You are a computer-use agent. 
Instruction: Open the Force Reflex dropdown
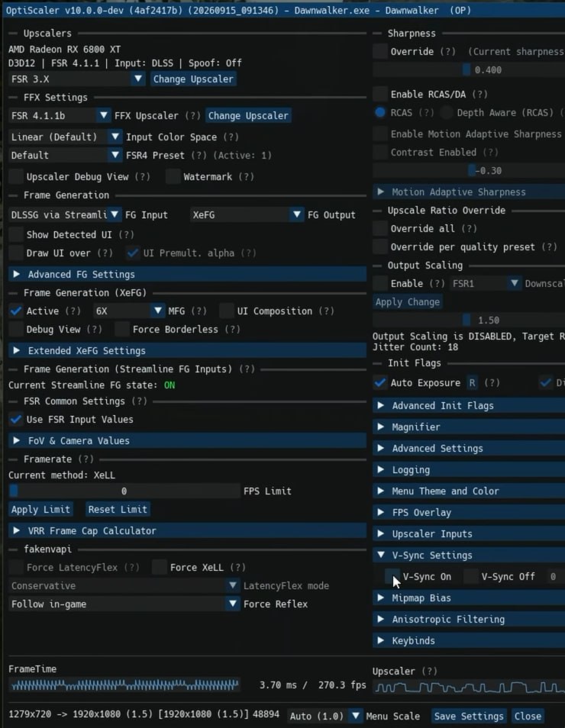point(124,604)
